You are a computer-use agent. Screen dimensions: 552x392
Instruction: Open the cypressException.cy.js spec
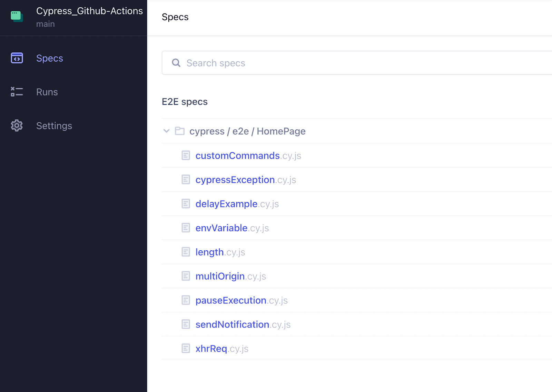245,180
